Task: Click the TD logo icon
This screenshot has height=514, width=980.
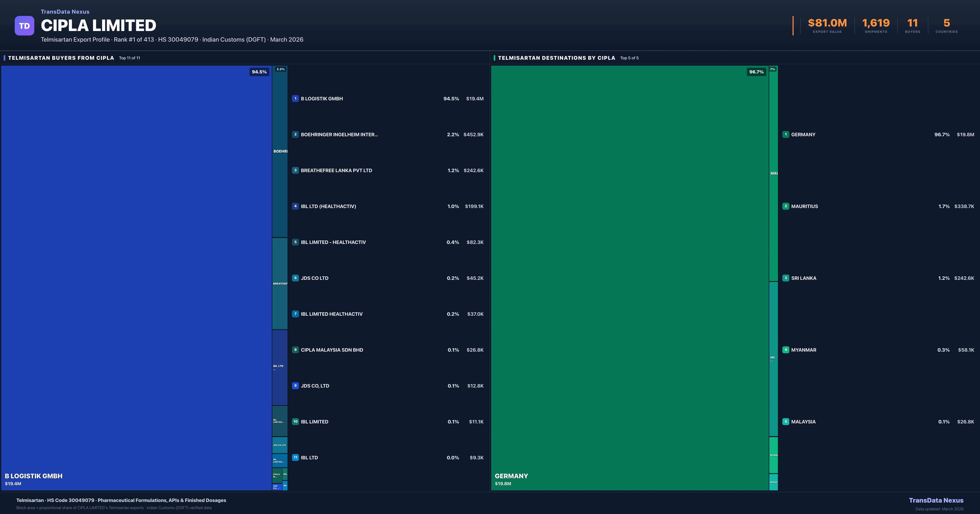Action: pyautogui.click(x=24, y=25)
